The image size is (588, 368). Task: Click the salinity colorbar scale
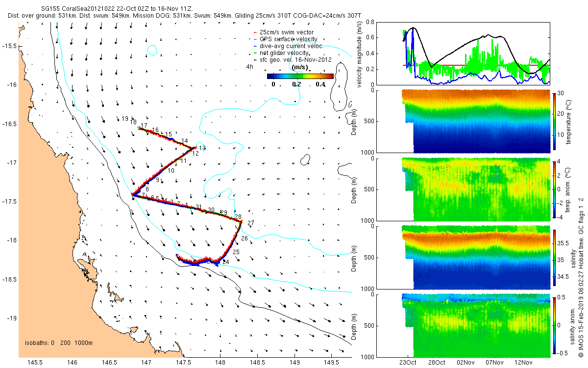(554, 257)
